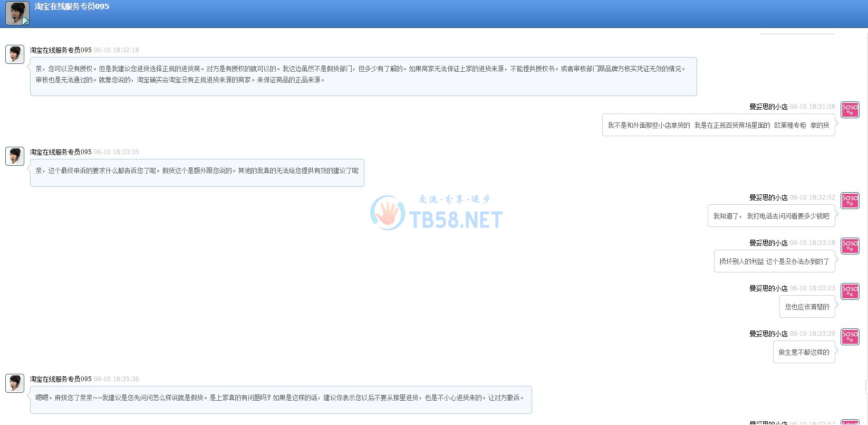Click the Sasa shop avatar at 18:31:28
The width and height of the screenshot is (868, 425).
(850, 110)
